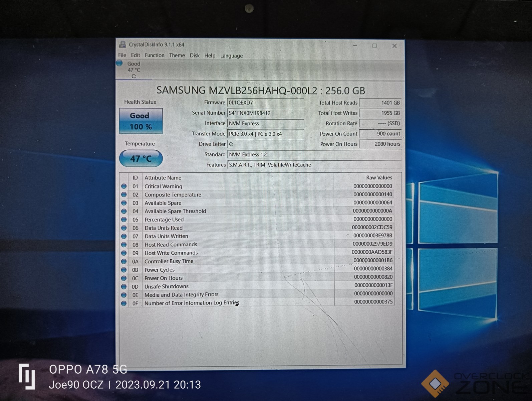Image resolution: width=532 pixels, height=401 pixels.
Task: Click the Controller Busy Time status dot
Action: (124, 261)
